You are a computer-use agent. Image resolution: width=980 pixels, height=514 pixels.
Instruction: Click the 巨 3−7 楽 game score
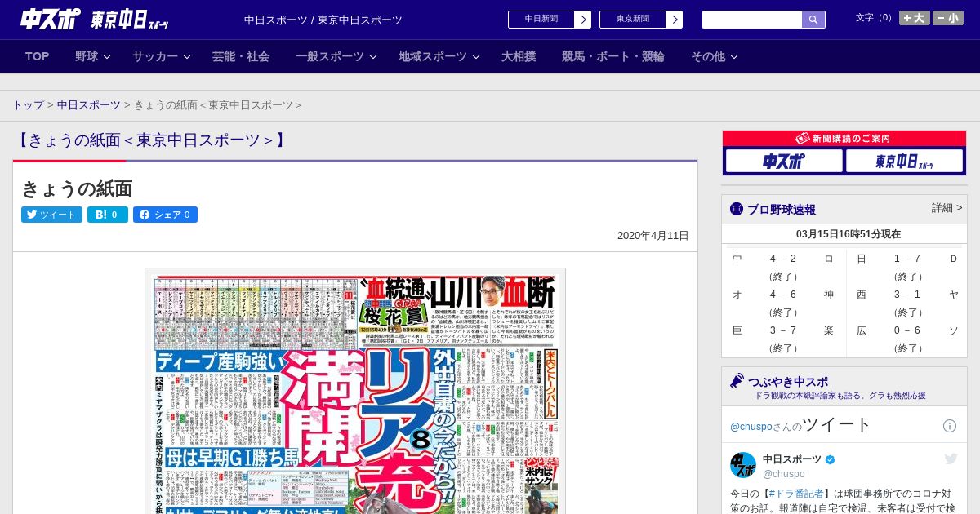click(x=782, y=330)
